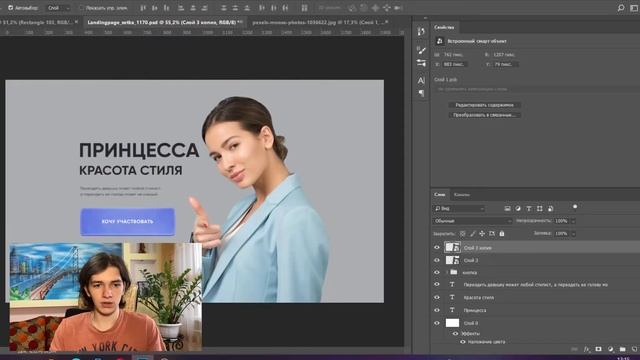The height and width of the screenshot is (360, 640).
Task: Click the 'ХОЧУ УЧАСТВОВАТЬ' button on canvas
Action: 127,222
